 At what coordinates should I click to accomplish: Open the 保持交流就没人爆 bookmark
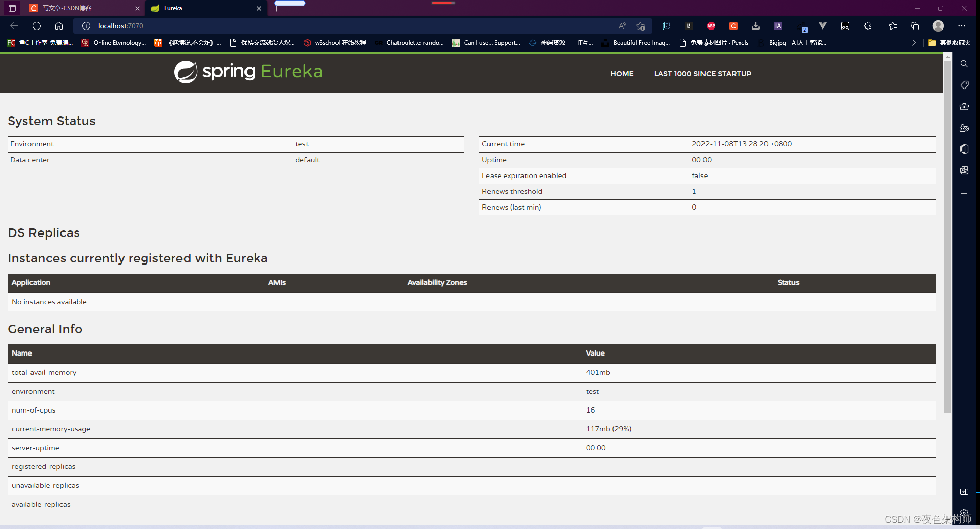pos(262,43)
